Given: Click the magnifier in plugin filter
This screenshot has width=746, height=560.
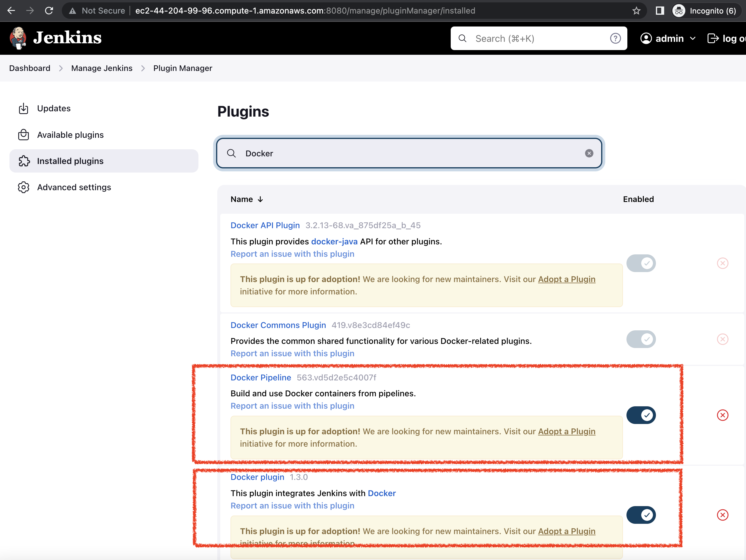Looking at the screenshot, I should [231, 153].
